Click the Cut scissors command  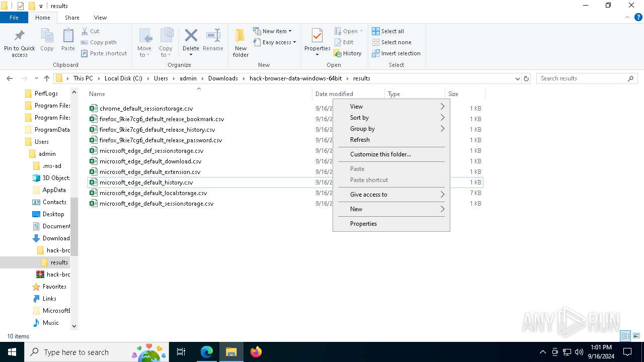click(91, 31)
